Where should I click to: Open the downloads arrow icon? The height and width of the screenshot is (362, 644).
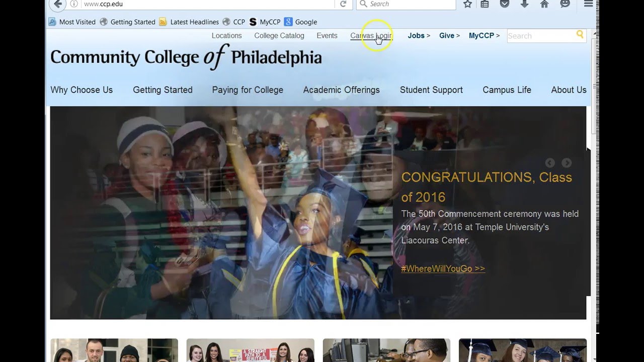pos(524,4)
